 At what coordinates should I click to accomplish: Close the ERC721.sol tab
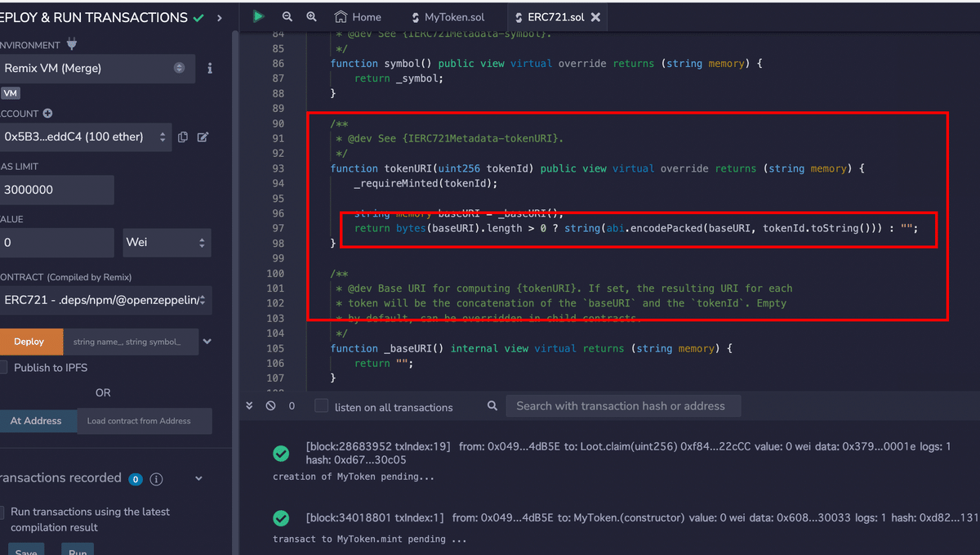[595, 17]
